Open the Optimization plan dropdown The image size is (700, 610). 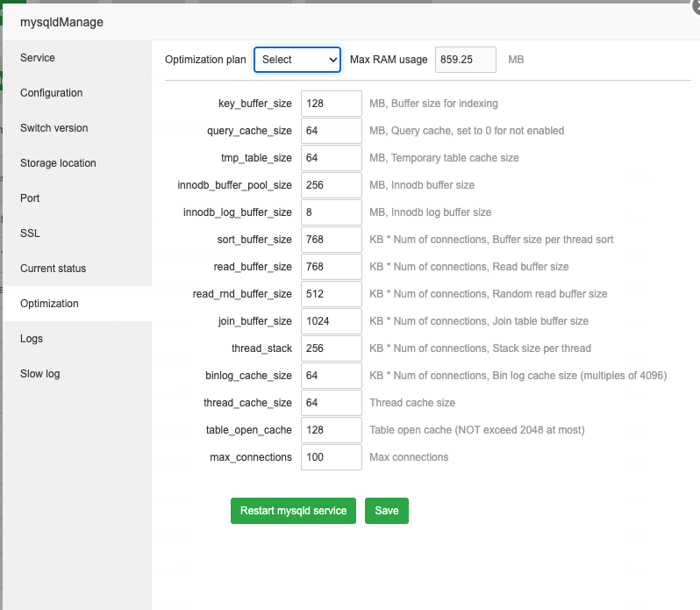(297, 60)
